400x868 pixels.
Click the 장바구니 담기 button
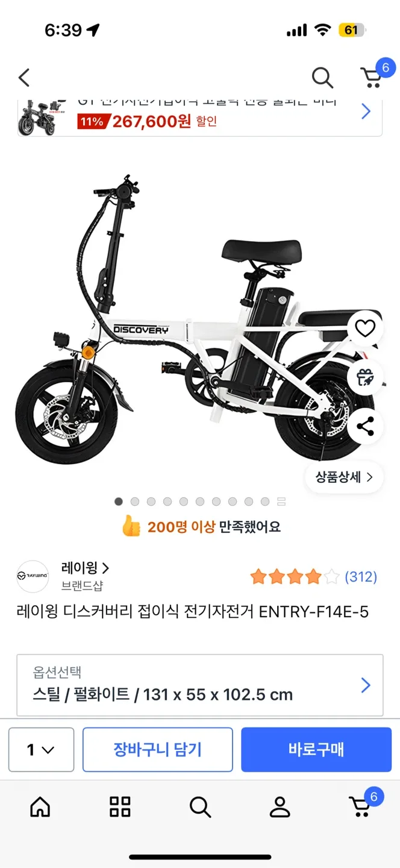(x=158, y=750)
